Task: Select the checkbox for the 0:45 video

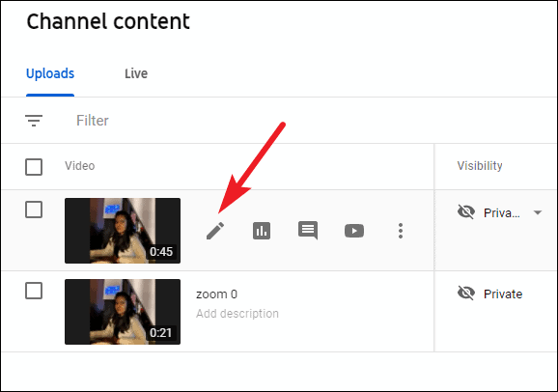Action: pos(34,210)
